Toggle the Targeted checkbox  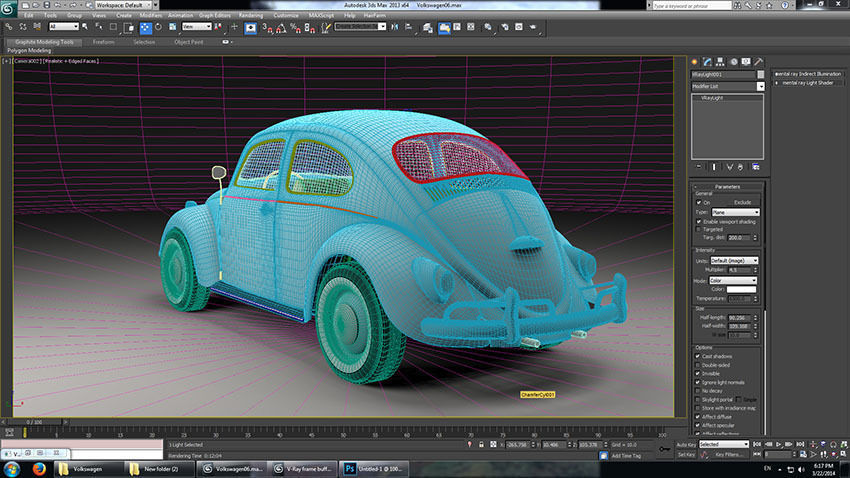click(x=699, y=229)
